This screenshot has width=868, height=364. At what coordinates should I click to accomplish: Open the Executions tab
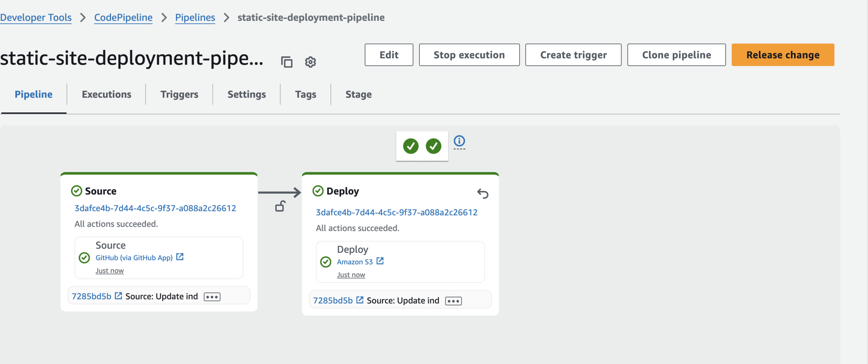107,94
